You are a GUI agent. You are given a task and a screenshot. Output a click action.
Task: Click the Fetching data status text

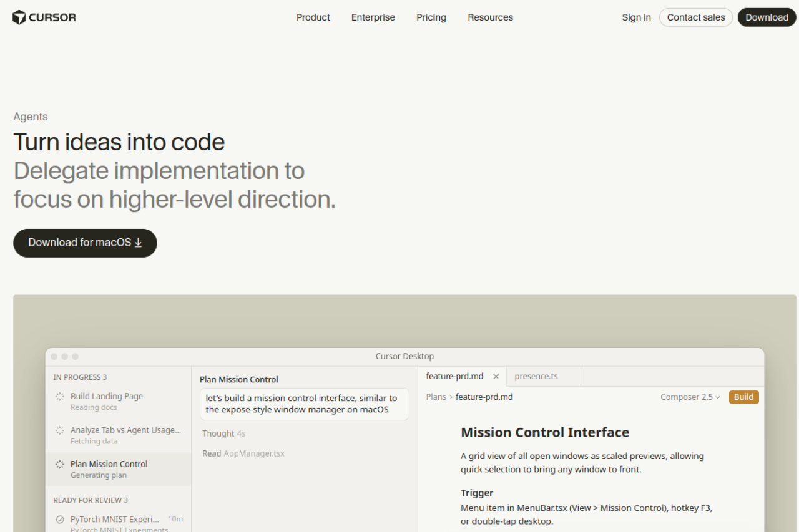click(94, 441)
